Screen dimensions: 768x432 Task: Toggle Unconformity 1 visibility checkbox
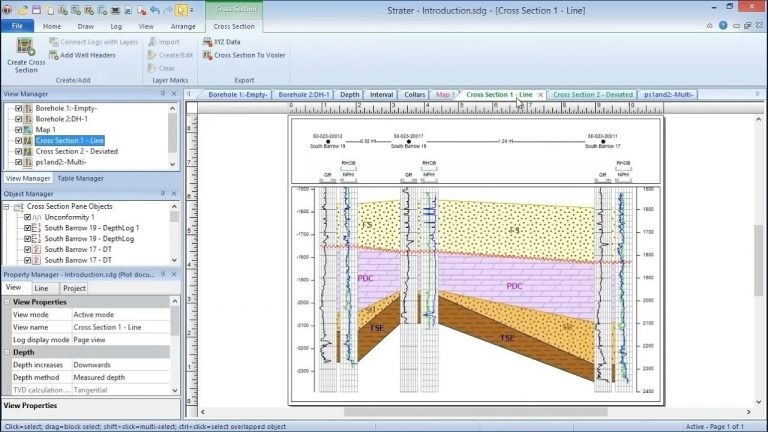27,217
